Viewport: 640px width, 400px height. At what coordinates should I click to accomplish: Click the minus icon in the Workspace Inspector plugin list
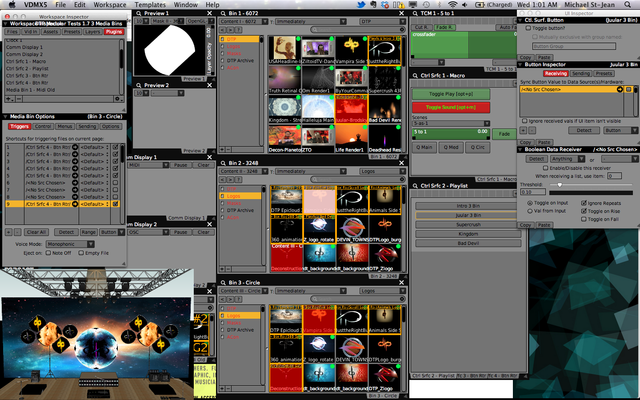(18, 99)
